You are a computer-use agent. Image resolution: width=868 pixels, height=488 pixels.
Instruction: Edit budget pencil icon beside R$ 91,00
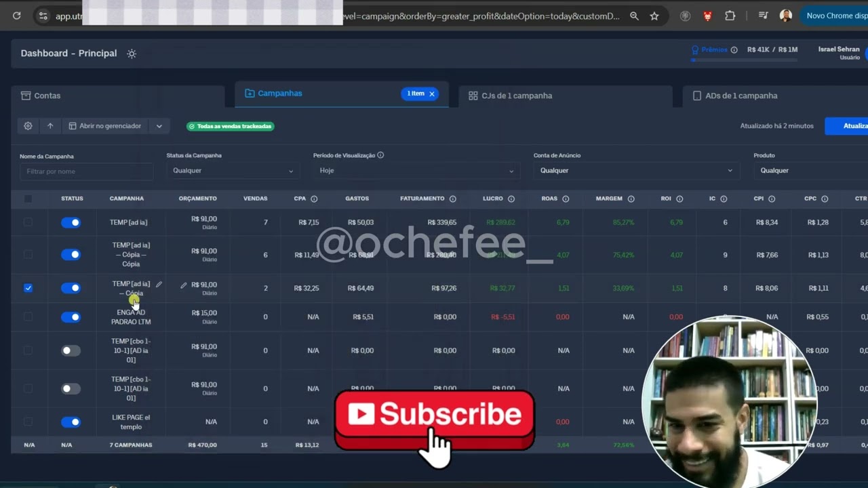(183, 285)
